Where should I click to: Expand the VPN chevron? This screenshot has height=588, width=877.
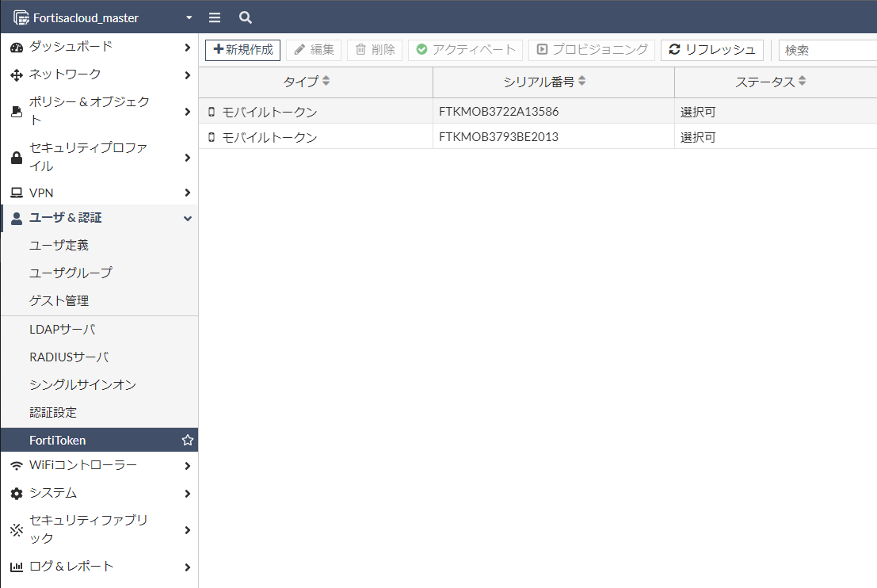click(188, 193)
